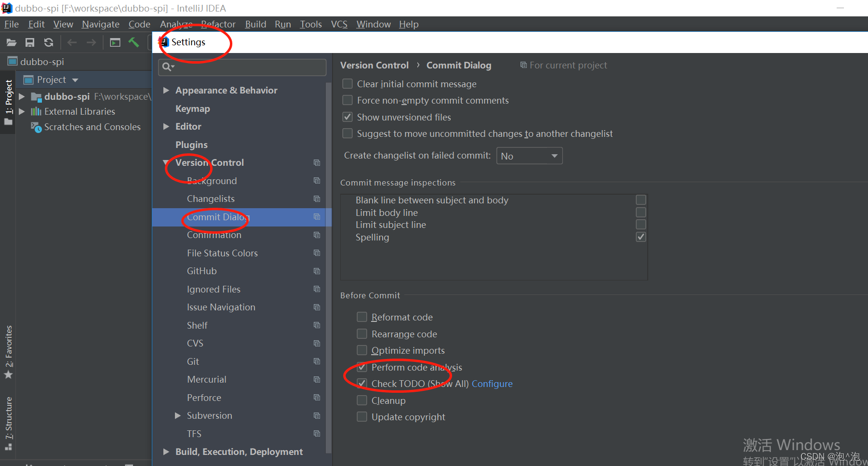Viewport: 868px width, 466px height.
Task: Expand the Subversion settings node
Action: [x=178, y=415]
